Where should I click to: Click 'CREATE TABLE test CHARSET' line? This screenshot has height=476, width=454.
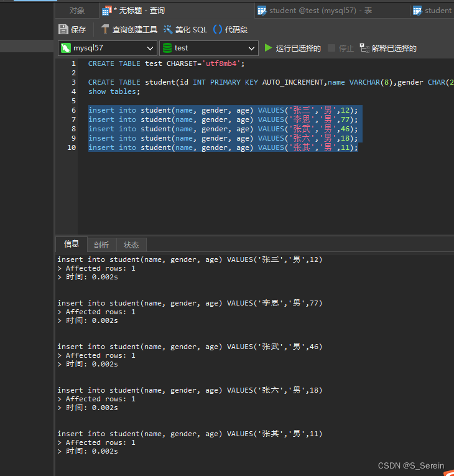click(x=166, y=63)
